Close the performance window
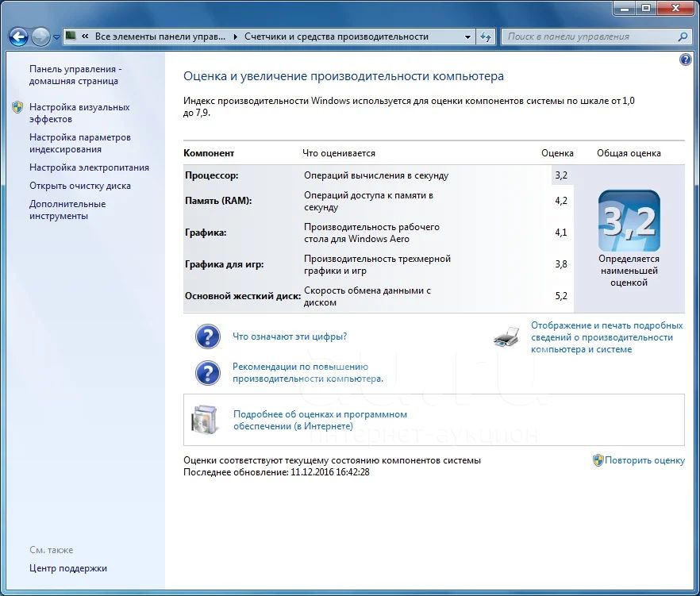 tap(675, 8)
